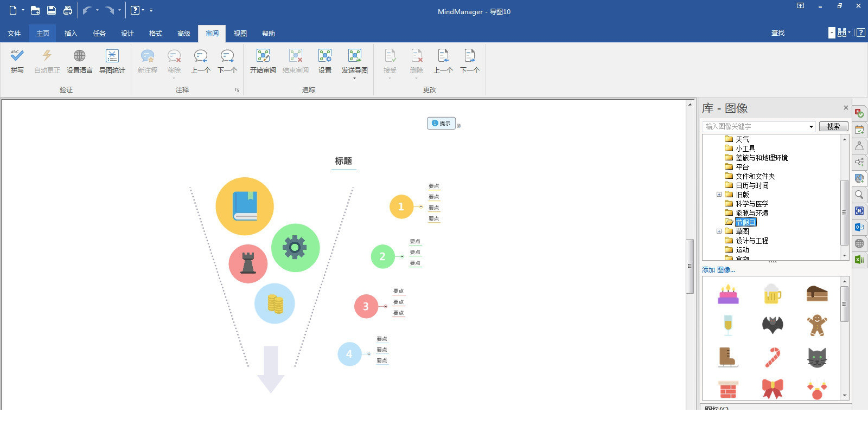This screenshot has height=426, width=868.
Task: Select the candy cane image
Action: pyautogui.click(x=773, y=358)
